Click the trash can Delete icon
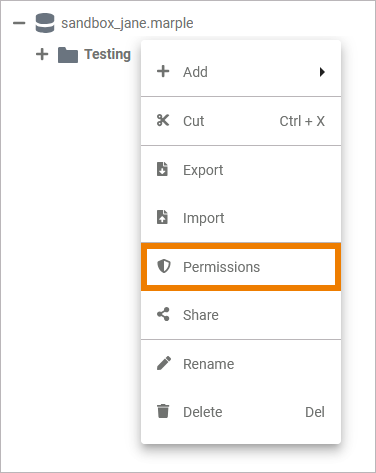The image size is (376, 473). pyautogui.click(x=163, y=411)
